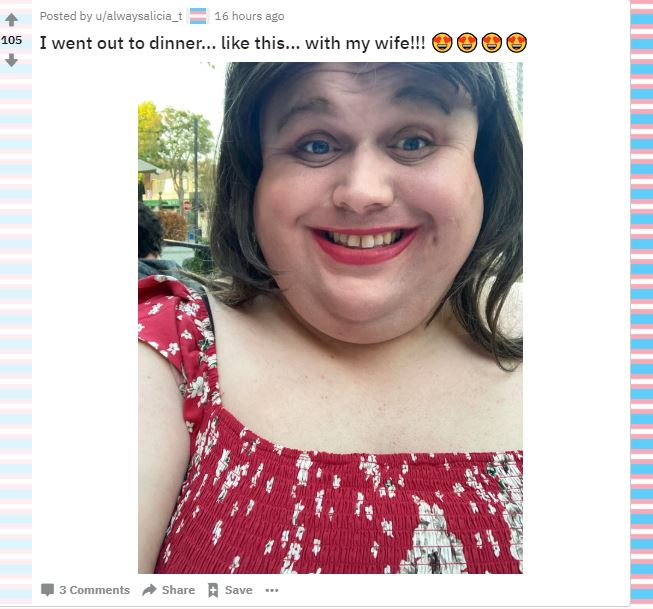Click the first heart-eyes emoji in the title

442,43
